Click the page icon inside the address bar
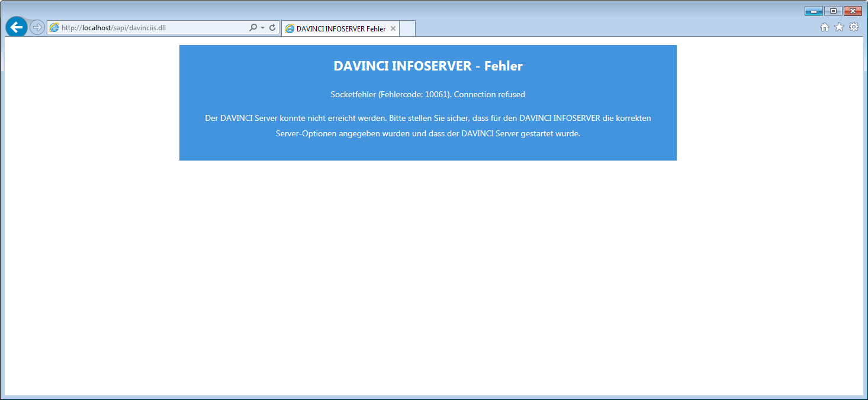 pyautogui.click(x=53, y=27)
